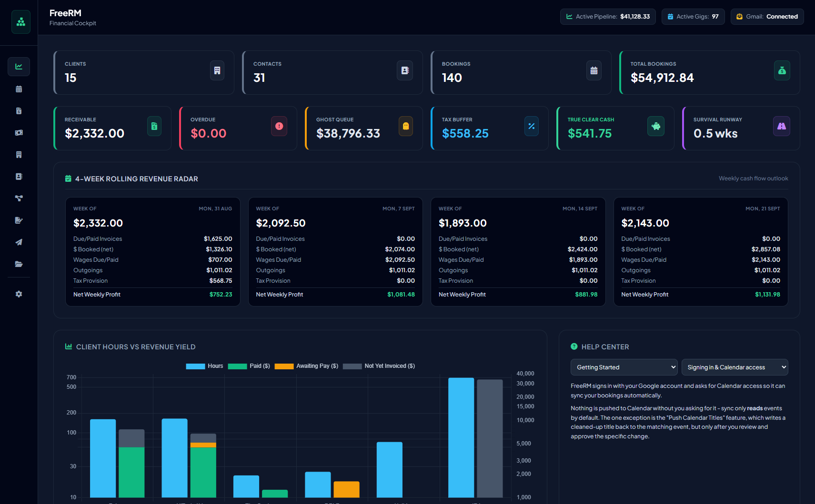Open the workflow diagram sidebar icon
This screenshot has height=504, width=815.
(x=19, y=198)
